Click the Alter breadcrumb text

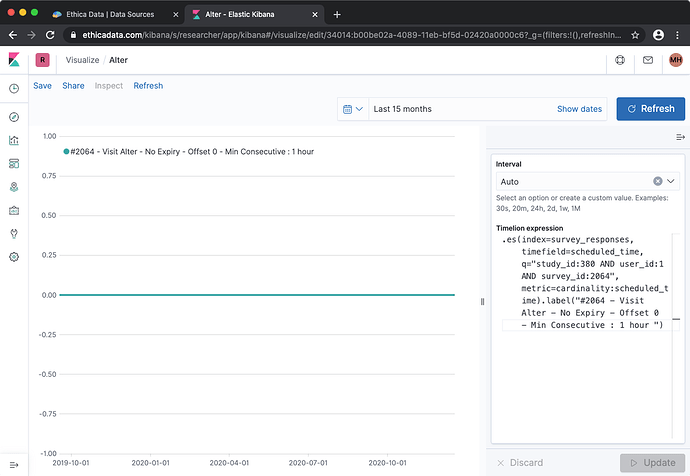(118, 60)
